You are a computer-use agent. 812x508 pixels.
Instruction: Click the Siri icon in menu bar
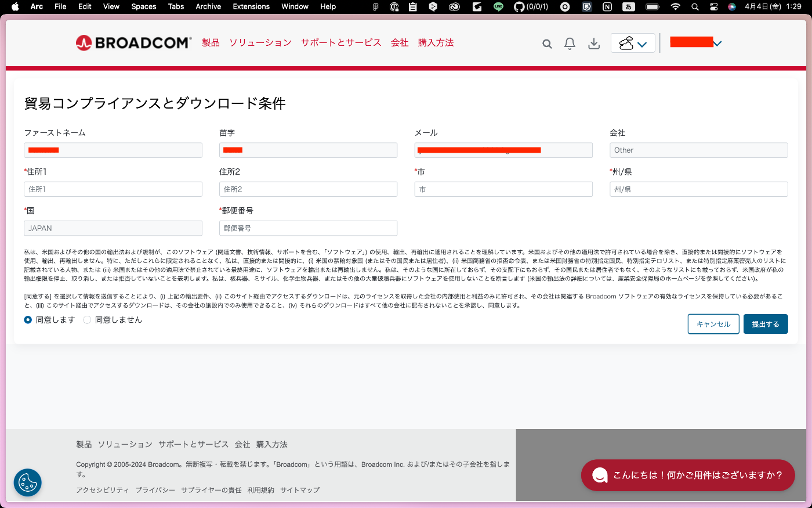click(732, 6)
